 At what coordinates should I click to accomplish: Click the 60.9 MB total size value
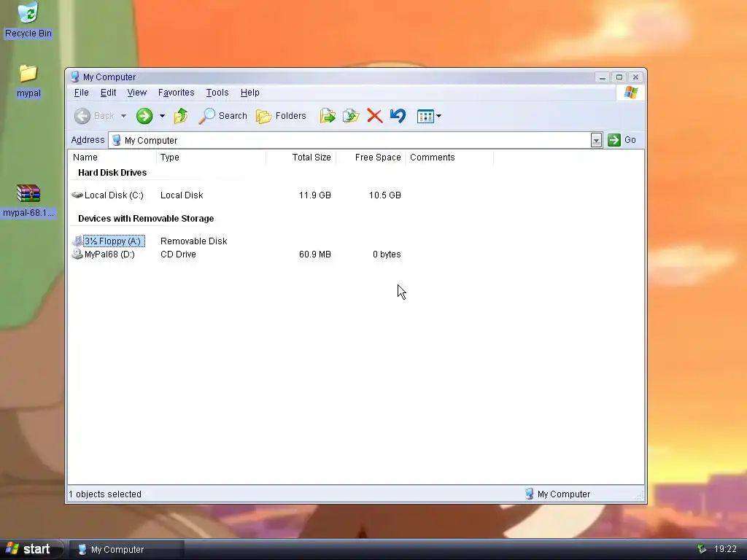[315, 254]
